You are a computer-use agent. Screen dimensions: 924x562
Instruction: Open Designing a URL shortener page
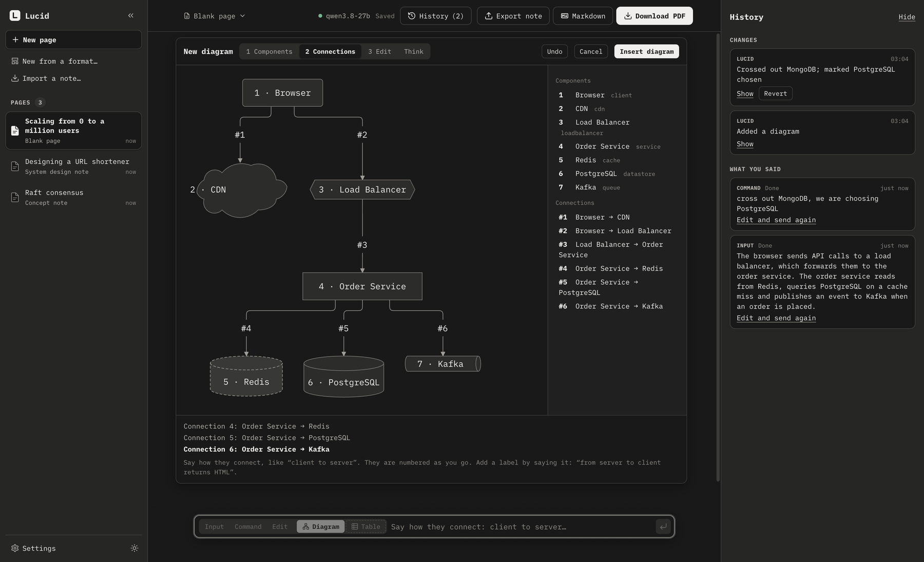pyautogui.click(x=73, y=166)
